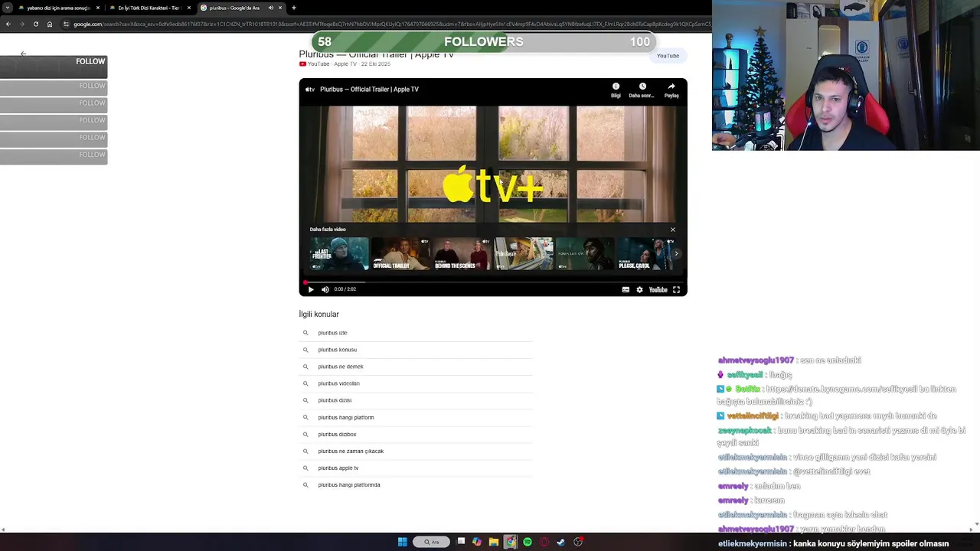The height and width of the screenshot is (551, 980).
Task: Open the Official Trailer thumbnail
Action: pyautogui.click(x=400, y=254)
